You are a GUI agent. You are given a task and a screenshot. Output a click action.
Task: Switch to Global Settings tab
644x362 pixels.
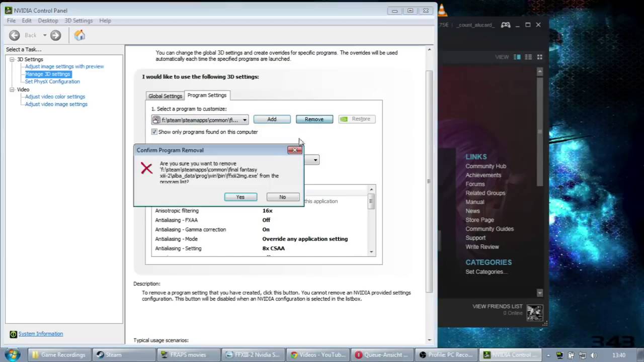(x=165, y=96)
